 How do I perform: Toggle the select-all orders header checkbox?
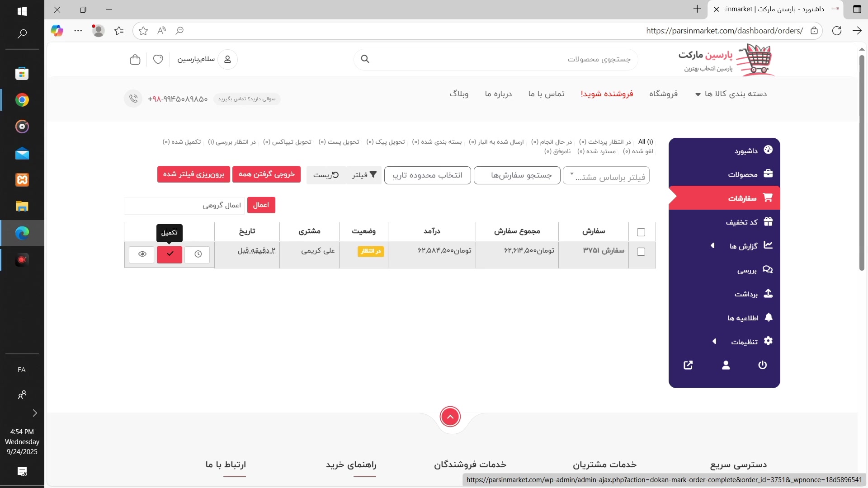pos(641,232)
